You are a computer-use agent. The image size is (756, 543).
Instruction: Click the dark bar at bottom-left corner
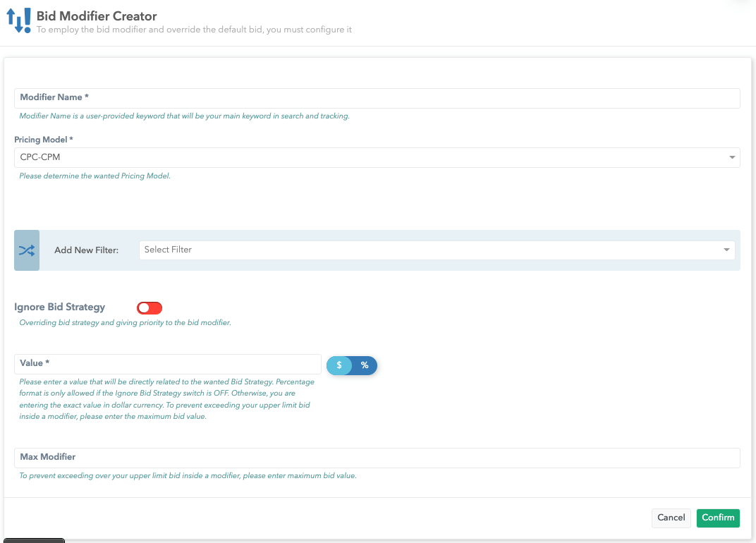33,540
